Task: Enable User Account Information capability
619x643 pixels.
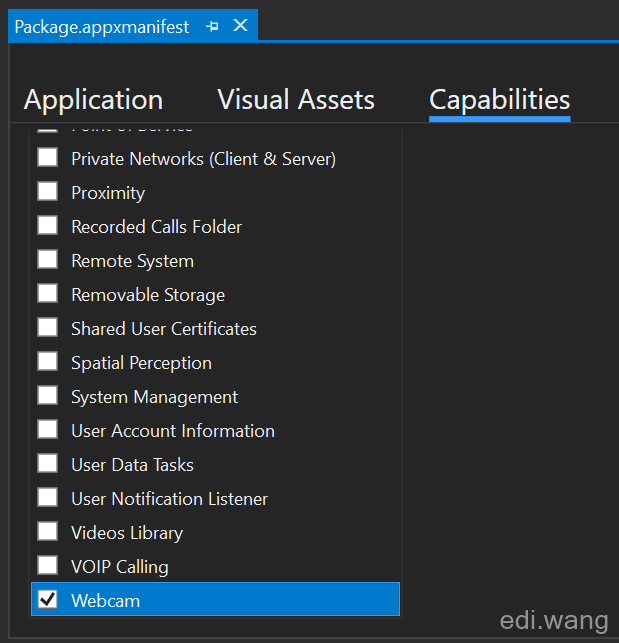Action: point(48,430)
